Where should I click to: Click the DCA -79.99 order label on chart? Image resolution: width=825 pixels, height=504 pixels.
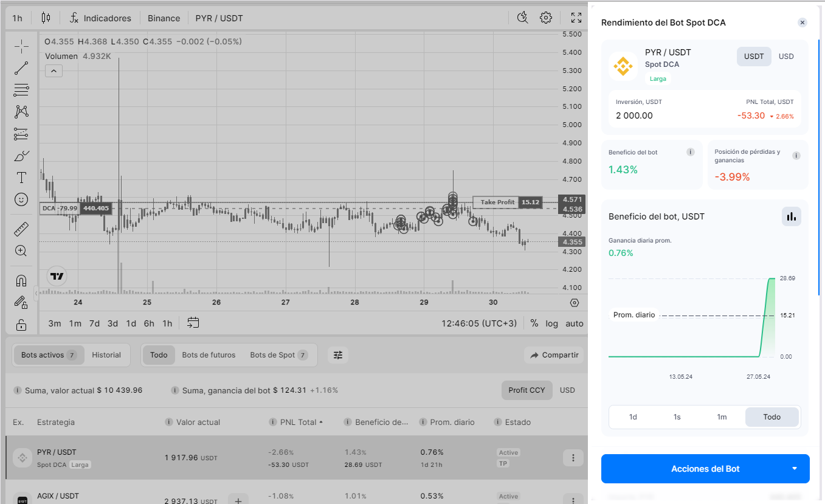pyautogui.click(x=60, y=209)
